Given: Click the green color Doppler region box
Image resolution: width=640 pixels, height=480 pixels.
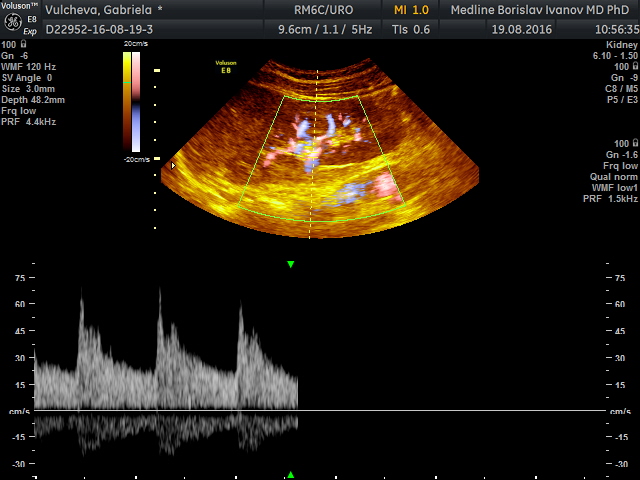Looking at the screenshot, I should (321, 158).
